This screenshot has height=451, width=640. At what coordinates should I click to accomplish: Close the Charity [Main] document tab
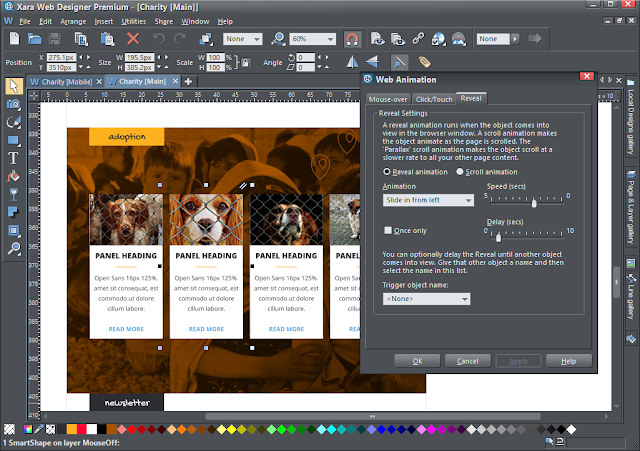[176, 81]
